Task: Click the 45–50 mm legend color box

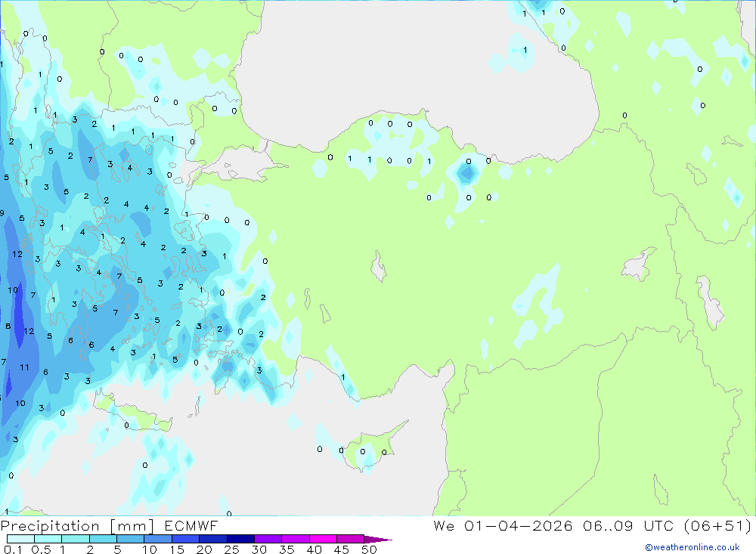Action: click(350, 539)
